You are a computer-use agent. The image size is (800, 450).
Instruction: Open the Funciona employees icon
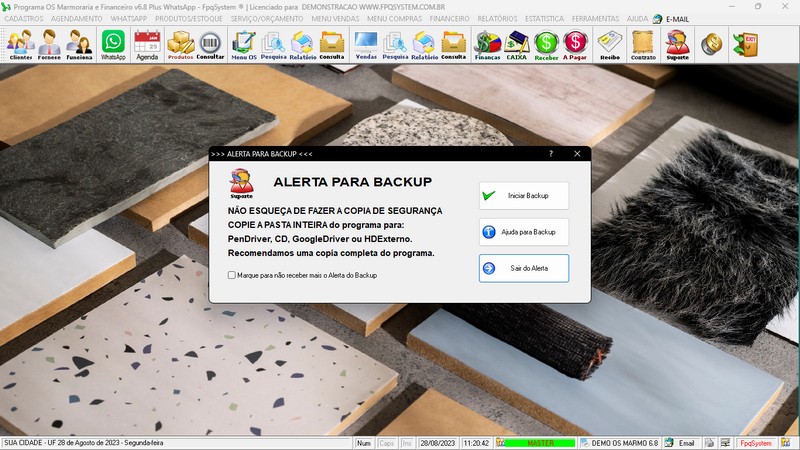point(80,44)
